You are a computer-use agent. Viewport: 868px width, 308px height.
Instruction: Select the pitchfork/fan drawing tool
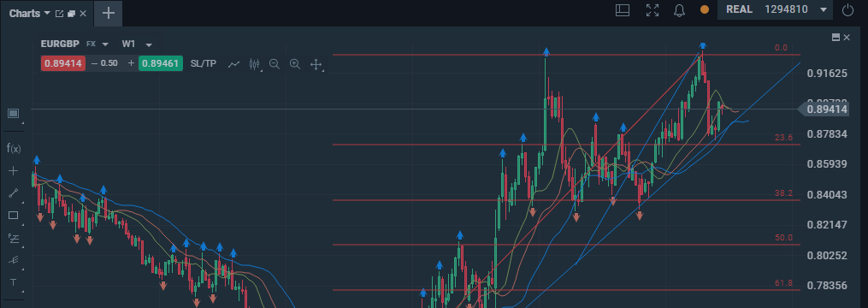coord(14,260)
